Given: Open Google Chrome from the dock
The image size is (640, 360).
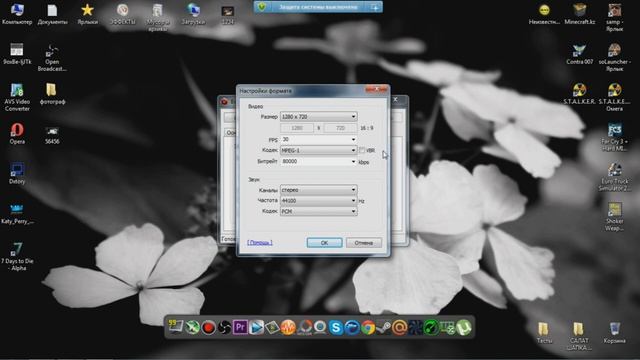Looking at the screenshot, I should click(367, 327).
